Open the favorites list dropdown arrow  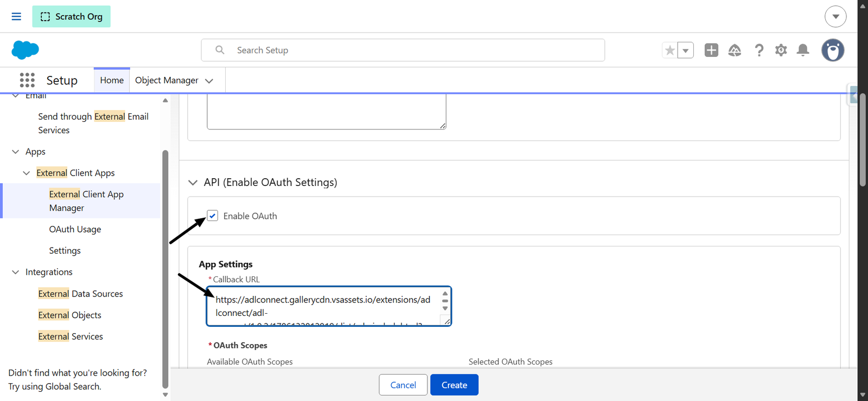click(x=686, y=50)
